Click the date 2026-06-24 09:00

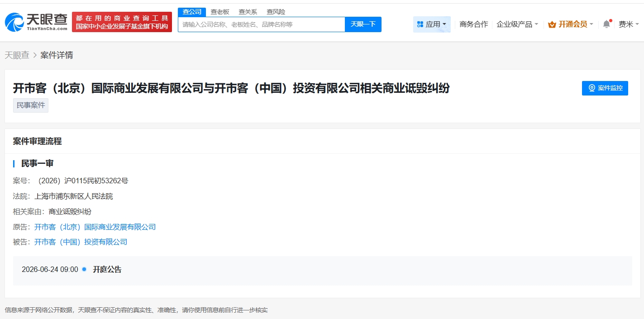pos(50,270)
